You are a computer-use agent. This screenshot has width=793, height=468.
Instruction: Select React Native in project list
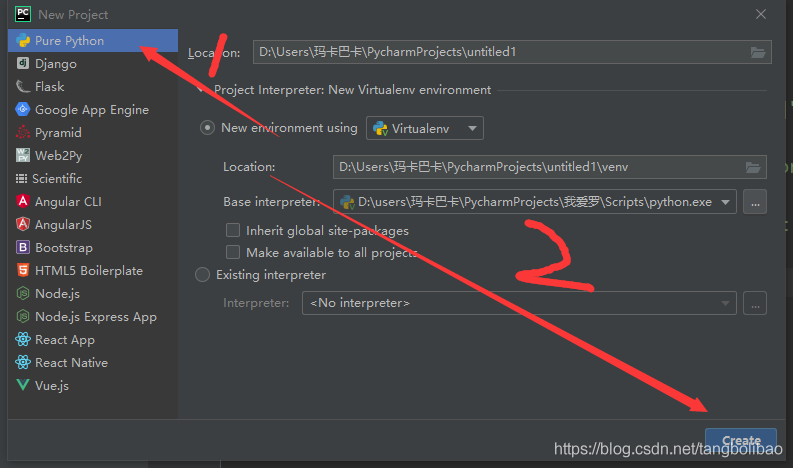(93, 362)
